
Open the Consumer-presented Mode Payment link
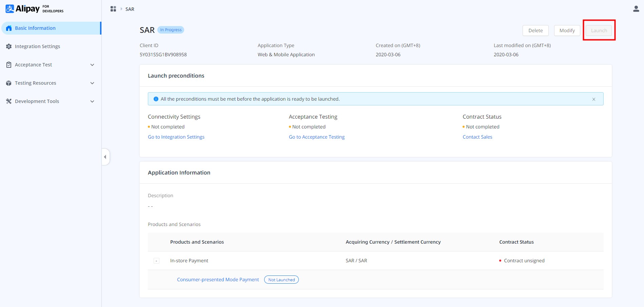(x=218, y=280)
